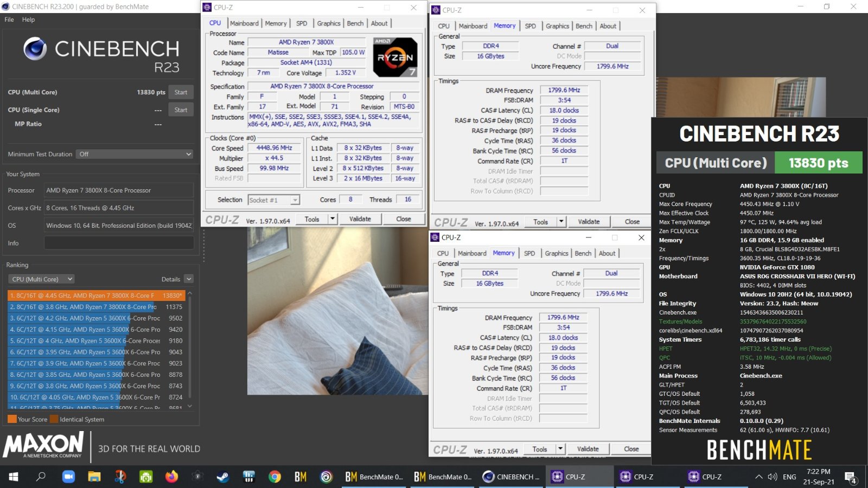Open the notification center icon
Screen dimensions: 868x488
tap(851, 477)
